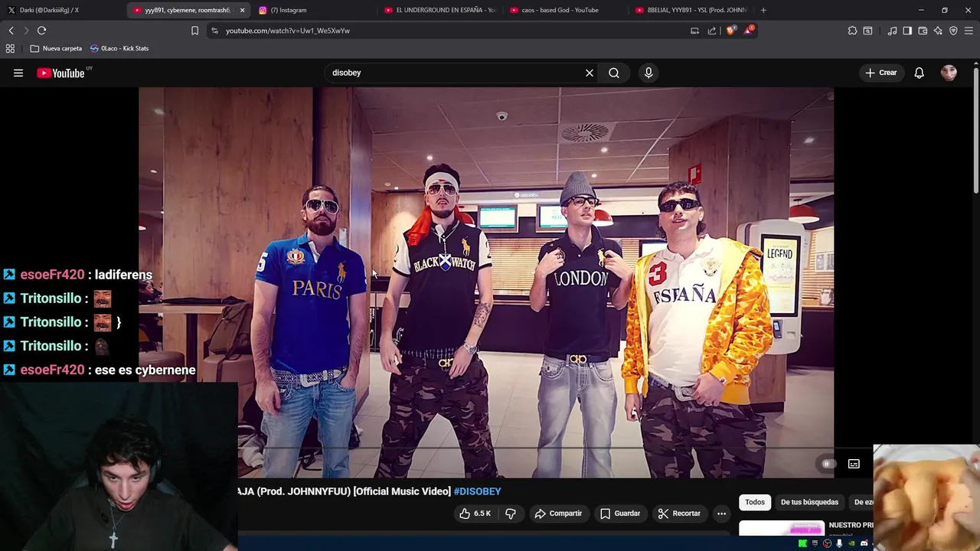Screen dimensions: 980x551
Task: Share this page from address bar
Action: coord(712,31)
